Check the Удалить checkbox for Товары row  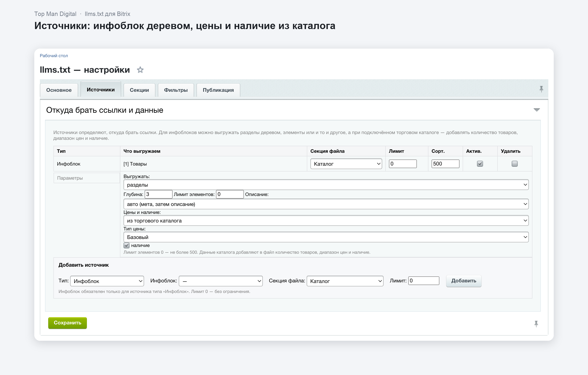coord(514,164)
